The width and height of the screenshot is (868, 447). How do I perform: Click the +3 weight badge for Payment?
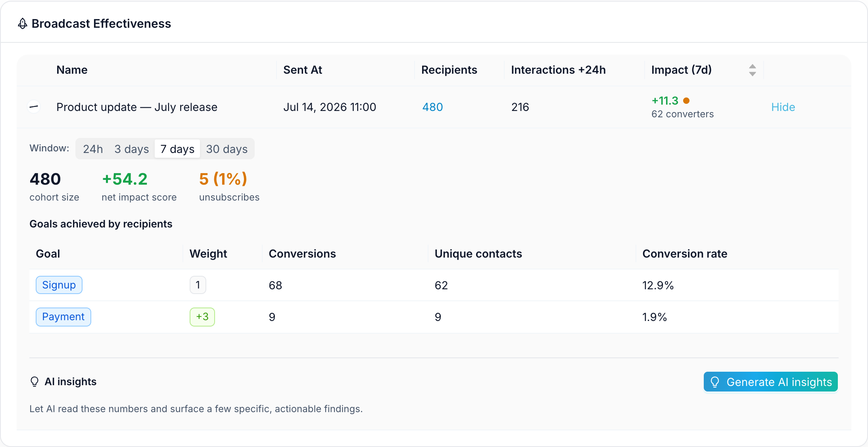202,317
